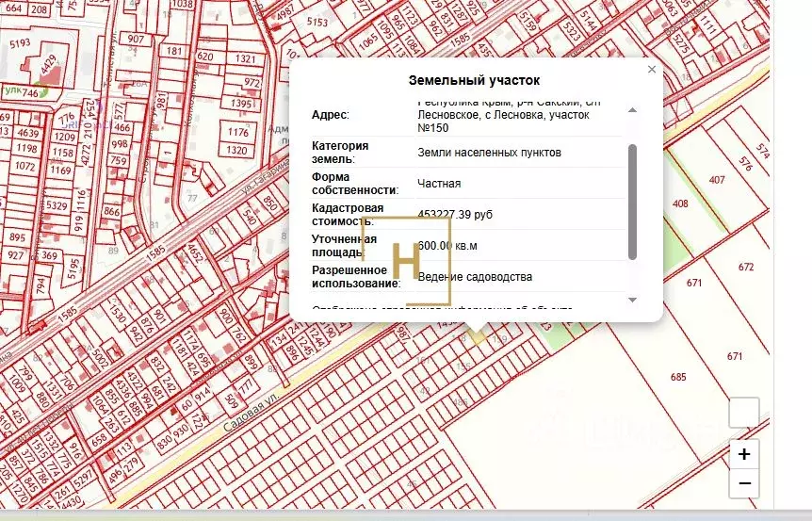Click the blank square map control button
This screenshot has width=812, height=521.
pyautogui.click(x=744, y=413)
